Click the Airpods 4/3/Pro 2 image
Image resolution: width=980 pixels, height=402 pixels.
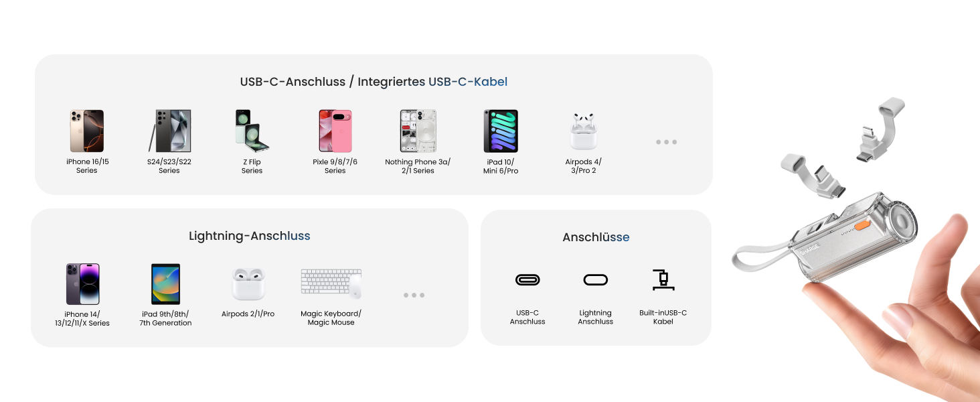coord(583,131)
